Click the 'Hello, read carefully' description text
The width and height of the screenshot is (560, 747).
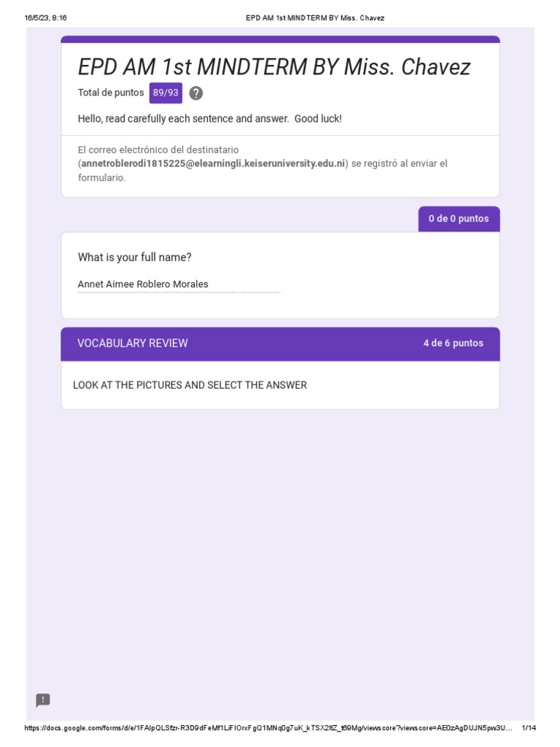tap(209, 118)
